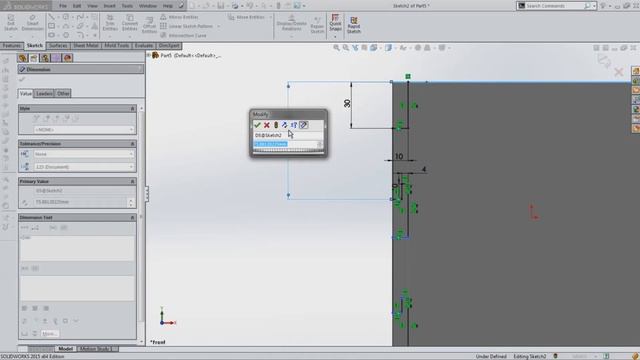Switch to the Evaluate tab

pyautogui.click(x=144, y=46)
